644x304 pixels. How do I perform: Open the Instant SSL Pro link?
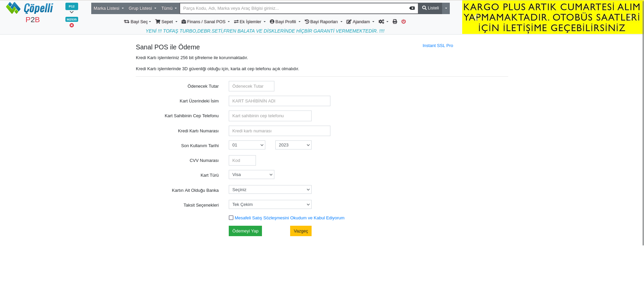[x=437, y=46]
